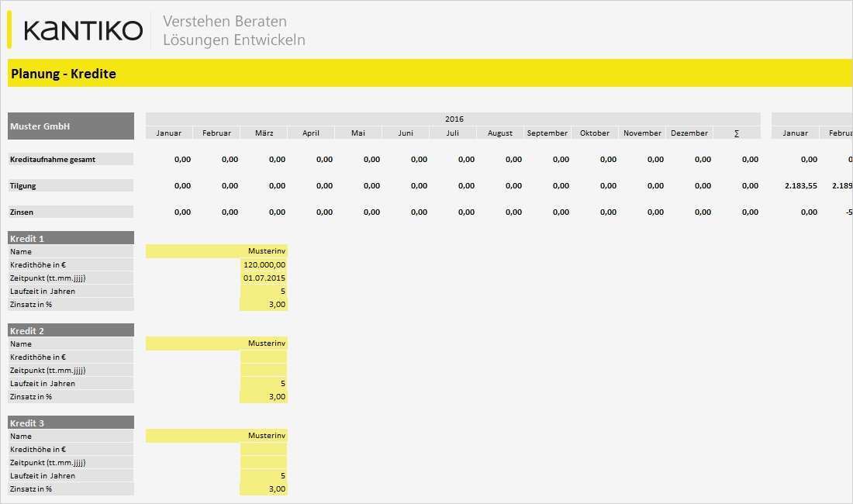Select Kredit 2 'Laufzeit in Jahren' label
This screenshot has height=504, width=853.
pyautogui.click(x=71, y=383)
